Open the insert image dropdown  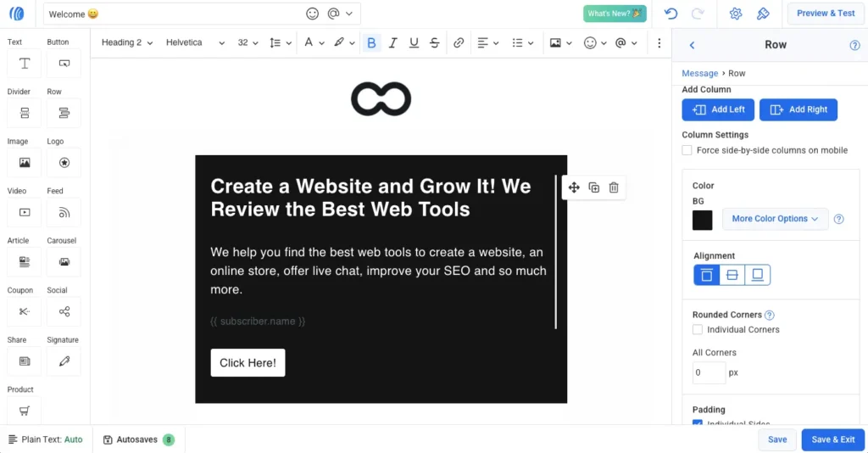click(x=560, y=42)
